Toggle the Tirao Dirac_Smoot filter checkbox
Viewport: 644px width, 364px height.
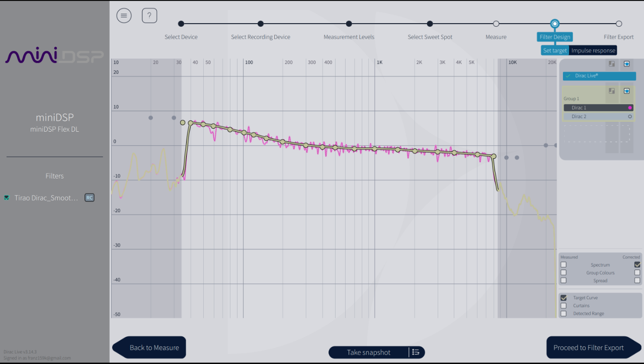7,198
